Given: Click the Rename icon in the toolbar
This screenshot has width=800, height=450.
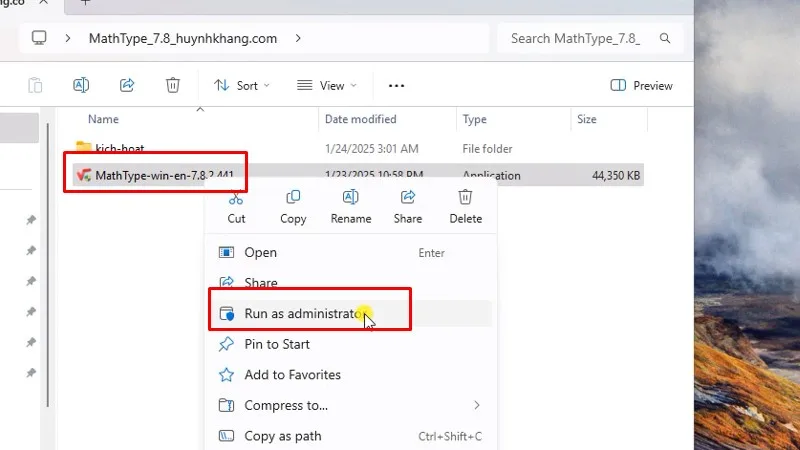Looking at the screenshot, I should pos(81,85).
